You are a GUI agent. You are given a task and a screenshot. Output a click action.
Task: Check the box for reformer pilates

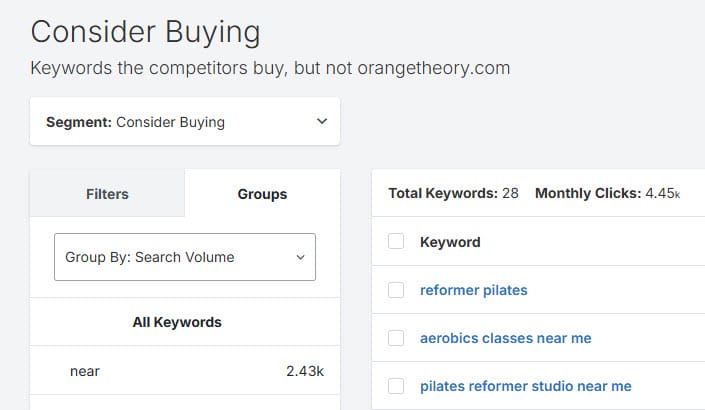tap(396, 290)
